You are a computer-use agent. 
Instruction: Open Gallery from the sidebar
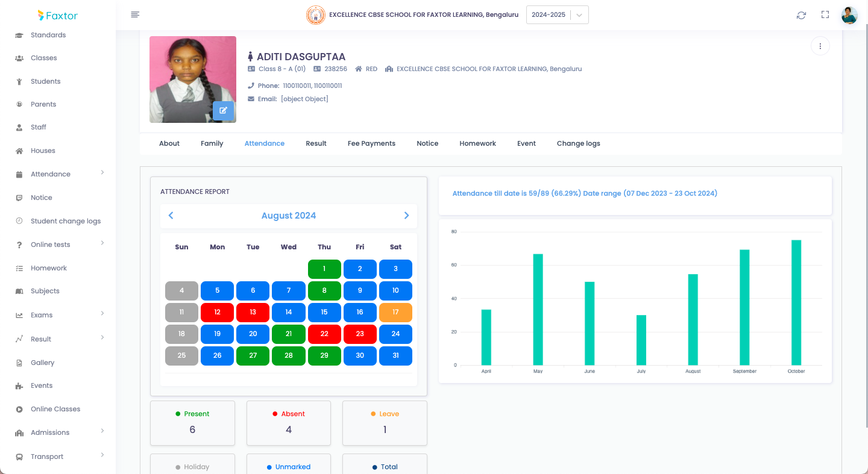pyautogui.click(x=42, y=363)
